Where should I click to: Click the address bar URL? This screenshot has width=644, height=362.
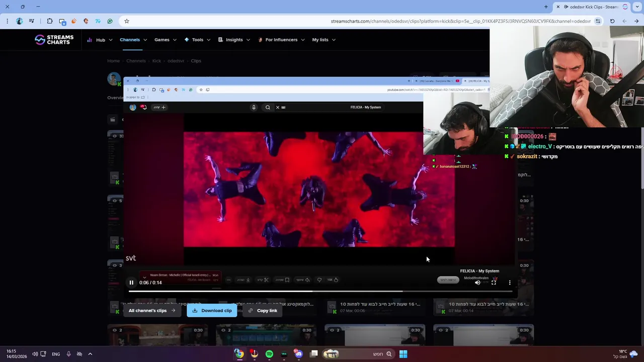point(460,21)
